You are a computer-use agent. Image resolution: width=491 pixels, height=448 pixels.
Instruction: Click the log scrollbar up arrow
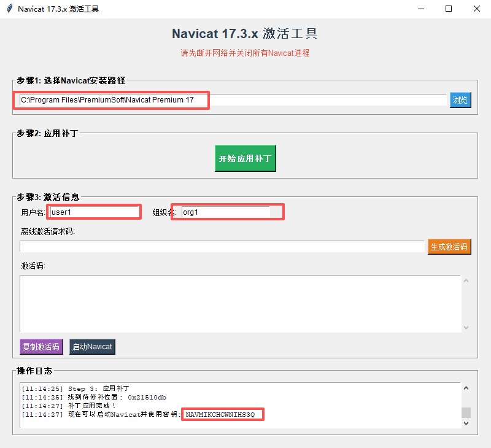pyautogui.click(x=466, y=388)
